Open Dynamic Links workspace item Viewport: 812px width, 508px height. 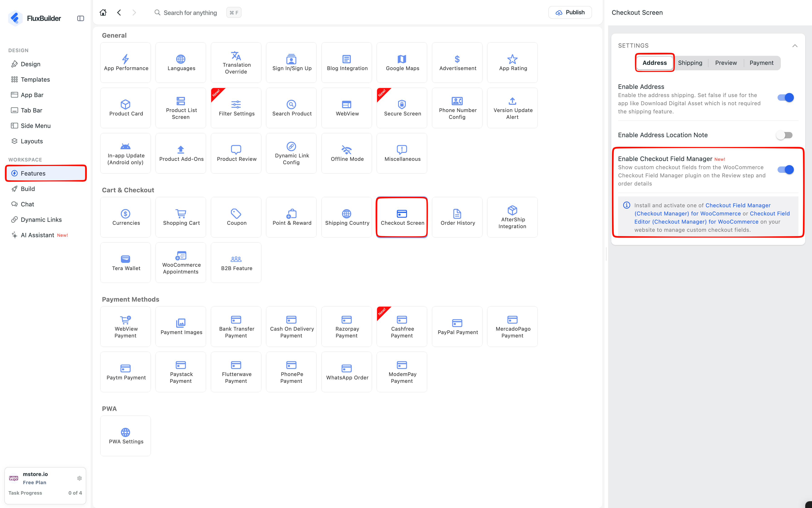coord(45,220)
